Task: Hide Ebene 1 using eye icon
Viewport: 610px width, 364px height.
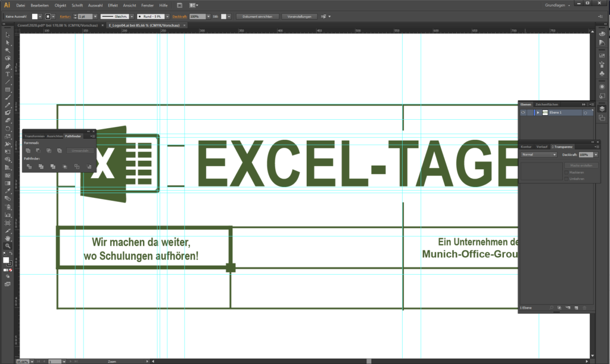Action: point(523,112)
